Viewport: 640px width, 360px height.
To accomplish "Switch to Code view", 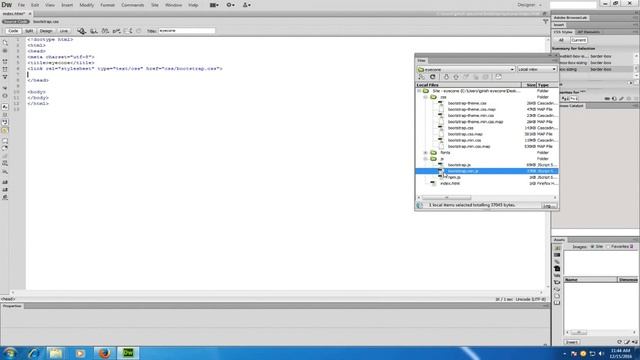I will coord(13,31).
